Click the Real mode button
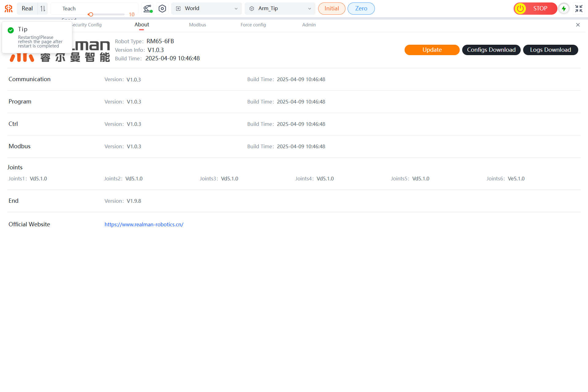 pyautogui.click(x=27, y=9)
